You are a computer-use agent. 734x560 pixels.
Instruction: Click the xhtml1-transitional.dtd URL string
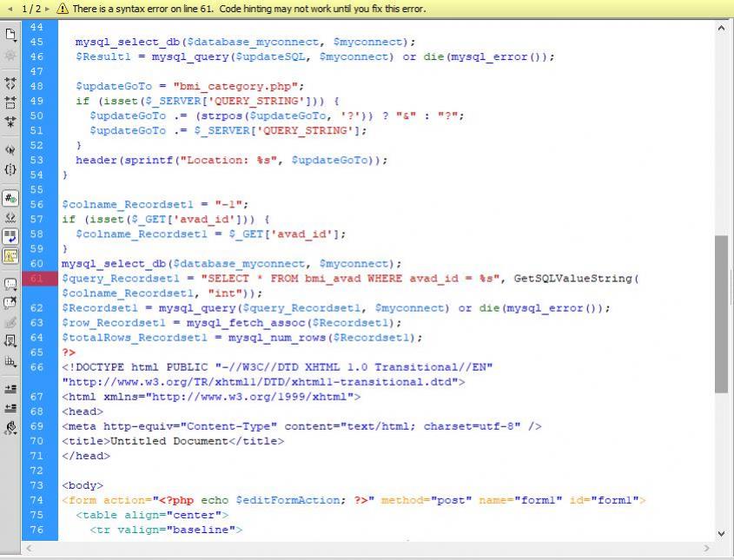260,382
